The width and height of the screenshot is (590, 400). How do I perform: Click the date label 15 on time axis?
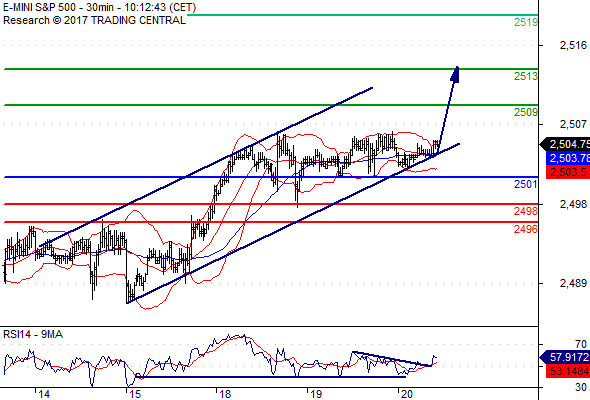click(134, 394)
